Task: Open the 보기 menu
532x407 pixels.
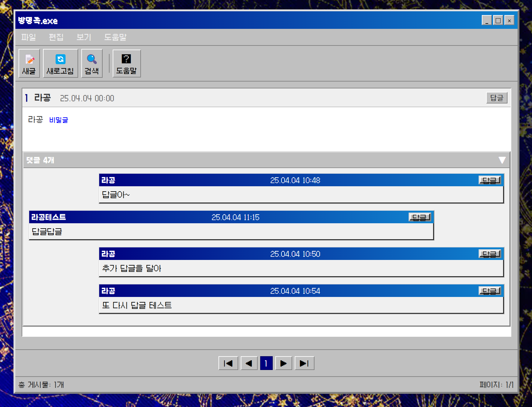Action: click(84, 37)
